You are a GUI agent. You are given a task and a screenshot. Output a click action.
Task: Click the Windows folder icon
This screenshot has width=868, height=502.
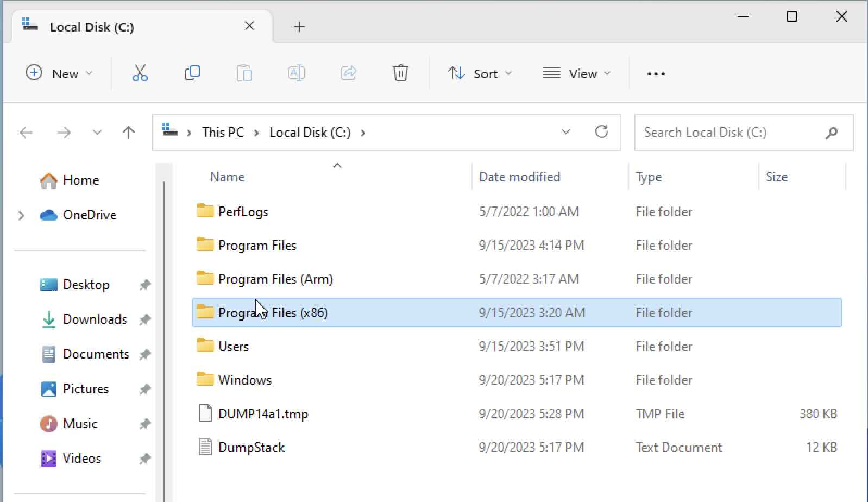(205, 379)
